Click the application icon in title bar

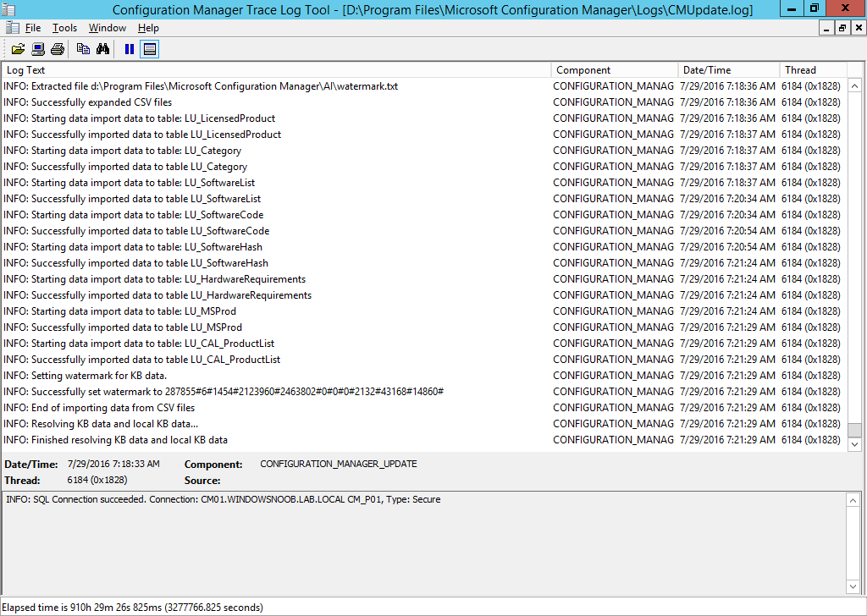(x=8, y=9)
